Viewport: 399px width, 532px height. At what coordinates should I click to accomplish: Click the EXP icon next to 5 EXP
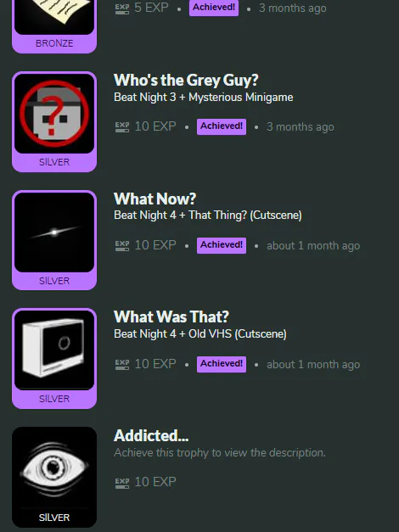pyautogui.click(x=122, y=8)
